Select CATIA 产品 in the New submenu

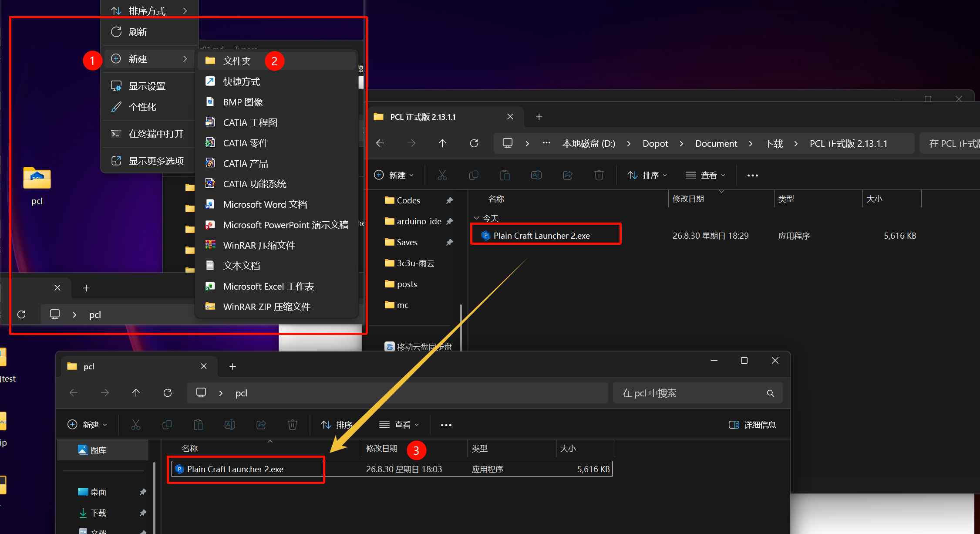(x=277, y=163)
